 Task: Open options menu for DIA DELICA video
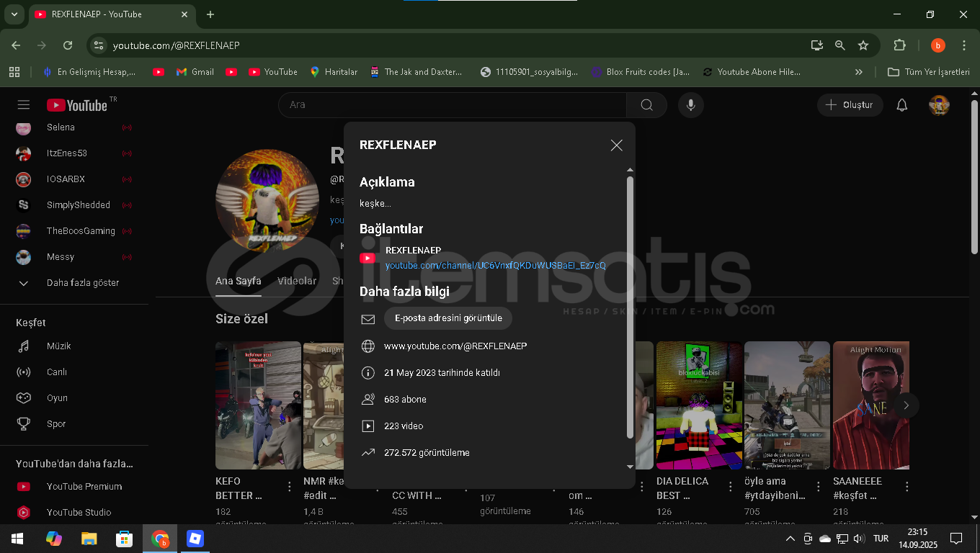731,487
